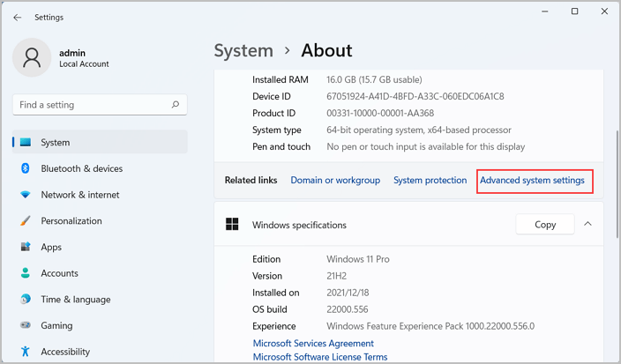This screenshot has height=364, width=621.
Task: Open Apps settings category
Action: (51, 247)
